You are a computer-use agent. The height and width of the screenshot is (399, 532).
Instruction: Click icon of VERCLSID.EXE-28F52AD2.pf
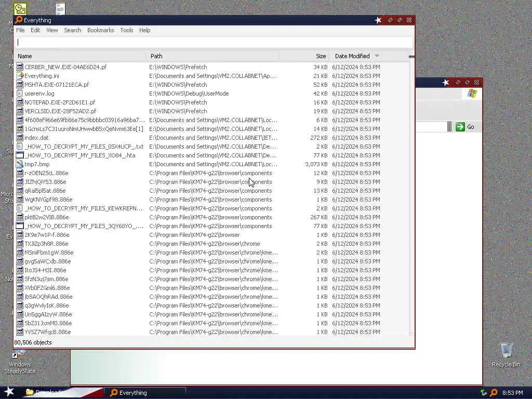coord(20,111)
